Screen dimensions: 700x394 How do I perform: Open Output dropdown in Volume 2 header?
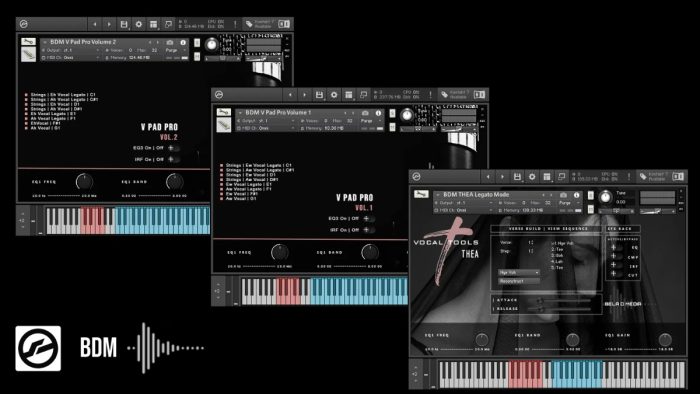click(71, 50)
